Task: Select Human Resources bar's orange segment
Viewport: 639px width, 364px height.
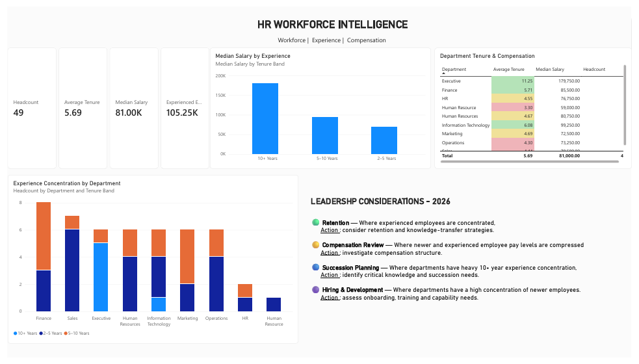Action: click(x=130, y=243)
